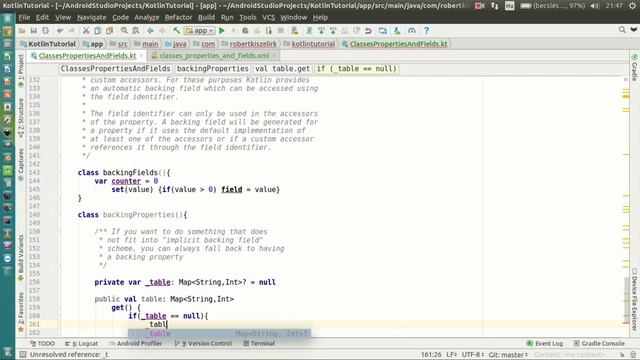
Task: Open the Refactor menu
Action: pyautogui.click(x=178, y=18)
